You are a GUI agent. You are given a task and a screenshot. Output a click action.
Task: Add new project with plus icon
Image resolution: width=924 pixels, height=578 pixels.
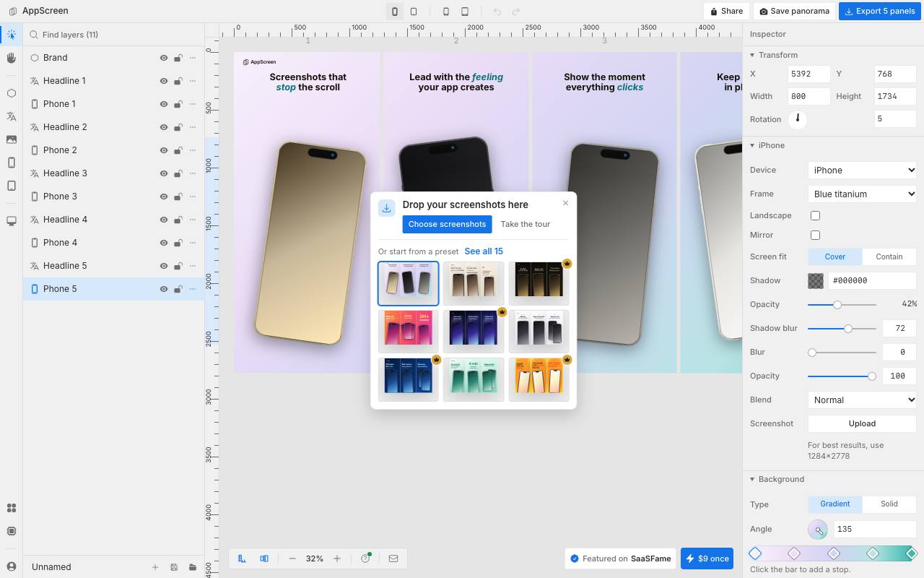[155, 567]
